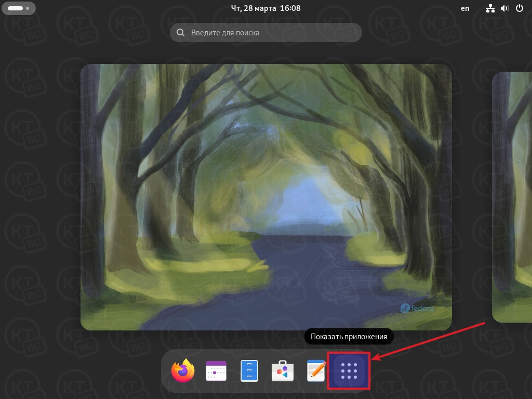532x399 pixels.
Task: Open the Software store icon
Action: tap(283, 371)
